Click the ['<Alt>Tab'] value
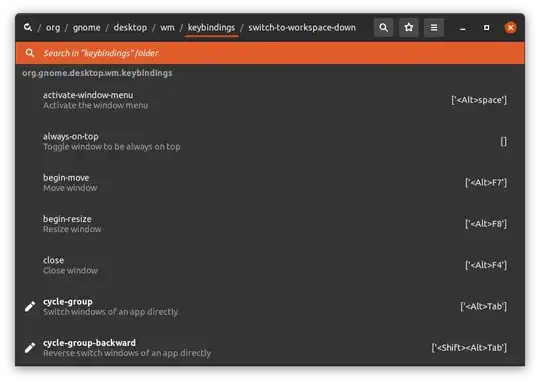This screenshot has height=383, width=540. point(484,307)
